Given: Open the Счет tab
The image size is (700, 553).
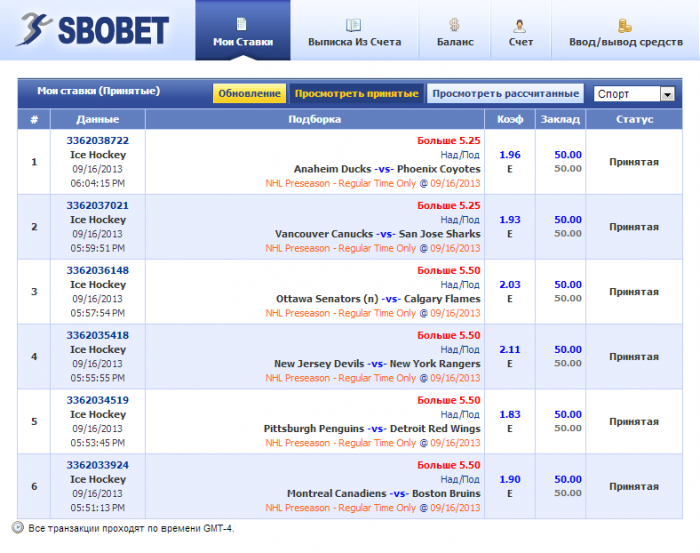Looking at the screenshot, I should click(x=521, y=30).
